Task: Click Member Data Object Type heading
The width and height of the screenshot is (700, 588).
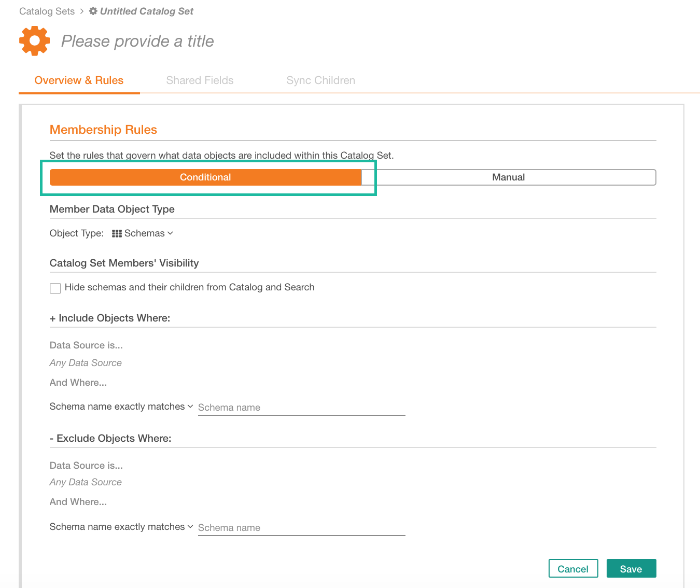Action: click(112, 209)
